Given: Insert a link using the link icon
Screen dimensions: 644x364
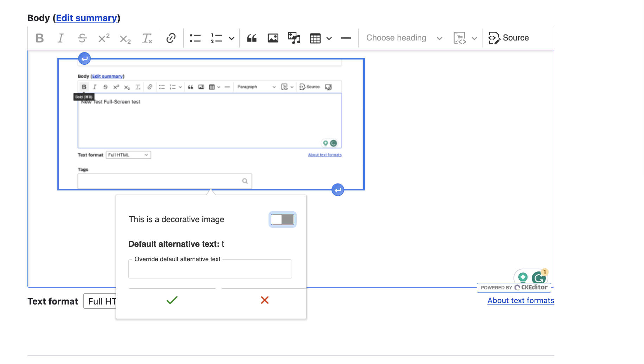Looking at the screenshot, I should click(171, 38).
